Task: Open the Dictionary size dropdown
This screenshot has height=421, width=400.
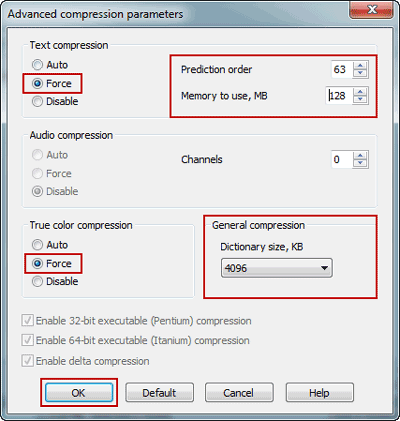Action: pos(277,268)
